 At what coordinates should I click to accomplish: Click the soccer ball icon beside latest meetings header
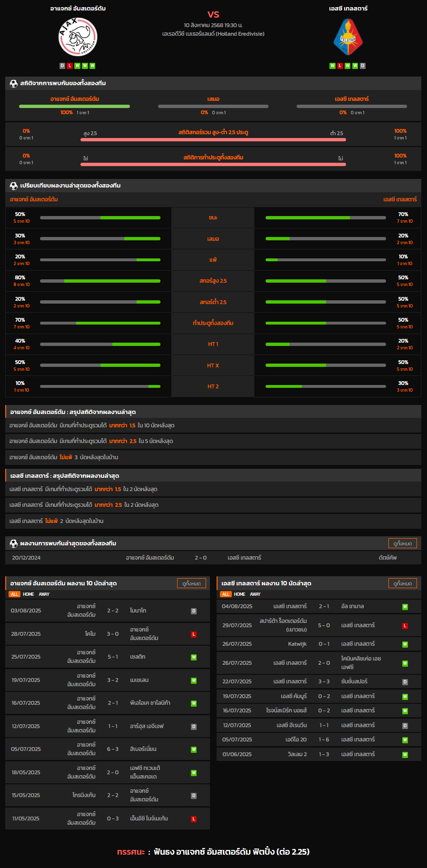[x=14, y=543]
